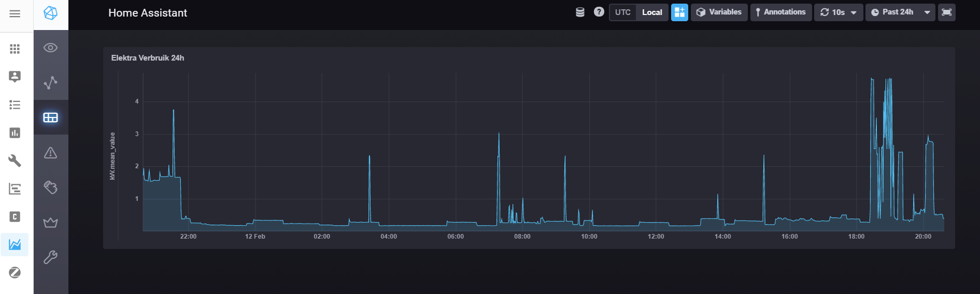Click the 18:00 time axis label

pyautogui.click(x=857, y=237)
